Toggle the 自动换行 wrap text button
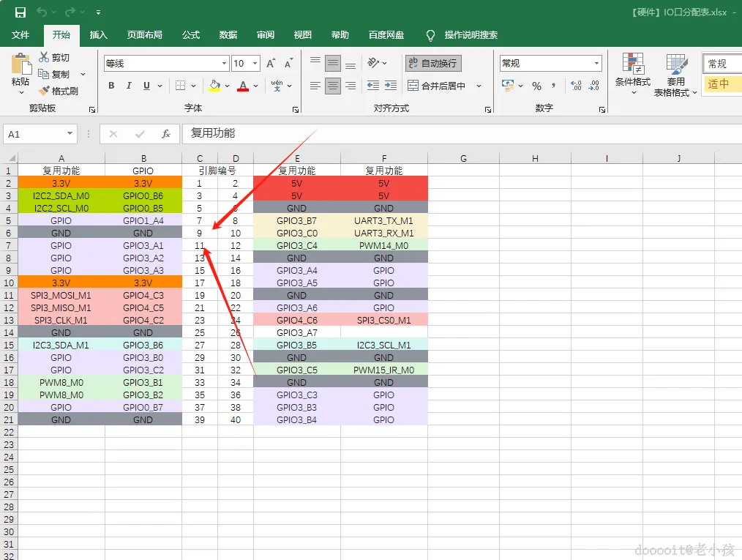 click(x=433, y=64)
